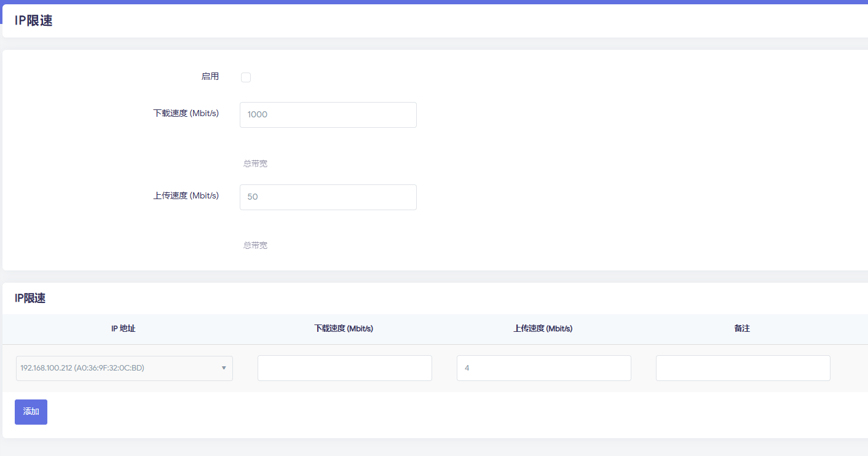The height and width of the screenshot is (456, 868).
Task: Select the empty download speed field in table row
Action: coord(344,368)
